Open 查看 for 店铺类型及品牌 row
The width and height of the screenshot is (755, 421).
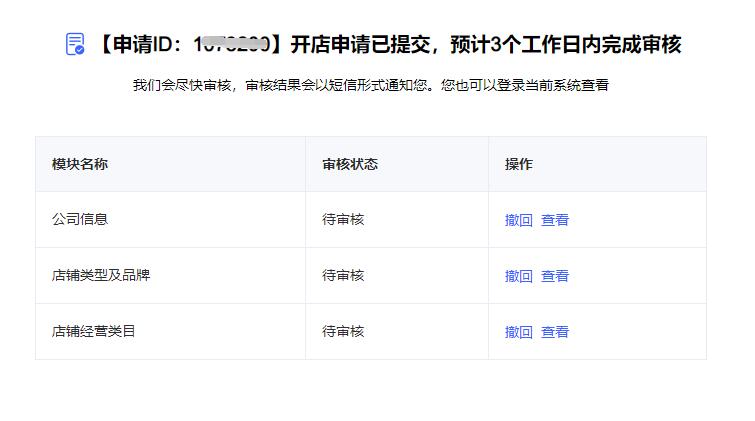555,276
